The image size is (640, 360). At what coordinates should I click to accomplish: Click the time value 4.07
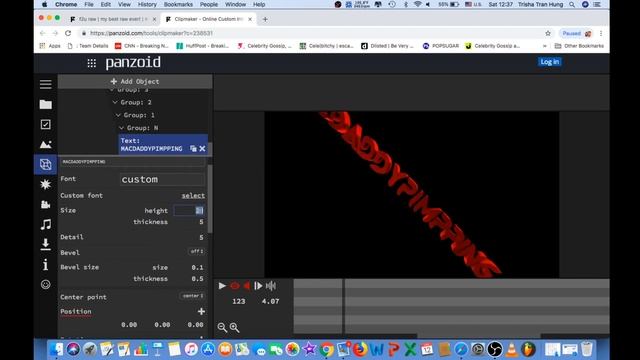point(270,301)
